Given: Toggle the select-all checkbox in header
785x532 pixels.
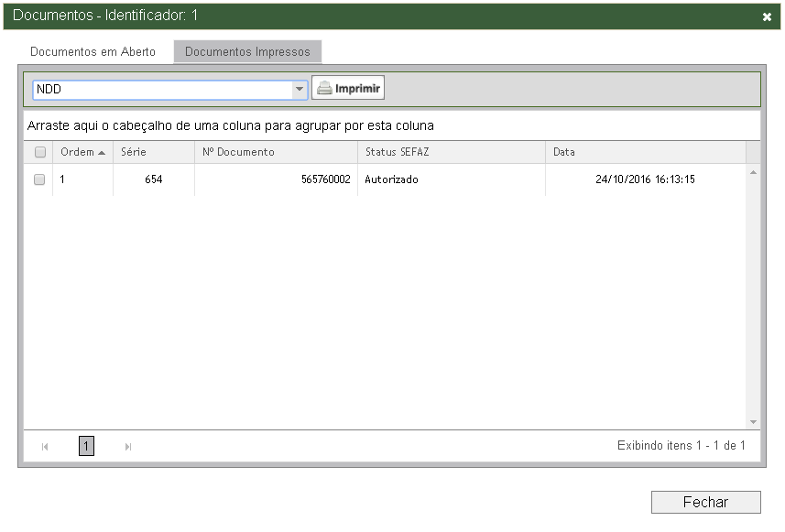Looking at the screenshot, I should click(40, 152).
